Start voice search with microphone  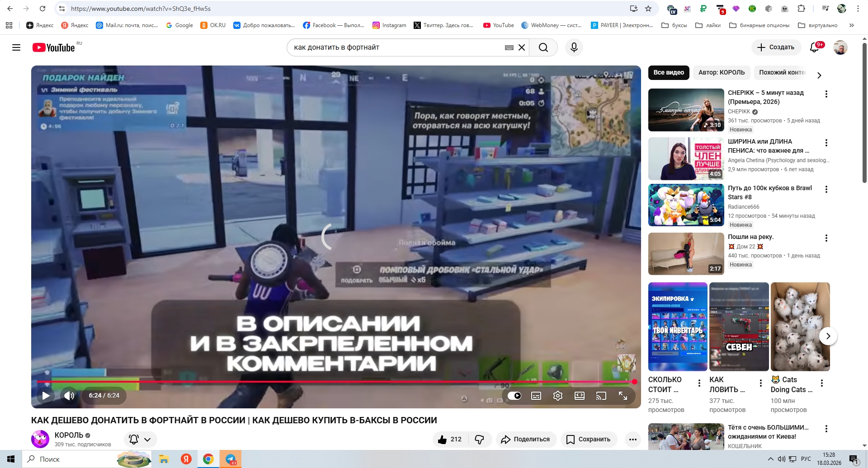point(574,47)
